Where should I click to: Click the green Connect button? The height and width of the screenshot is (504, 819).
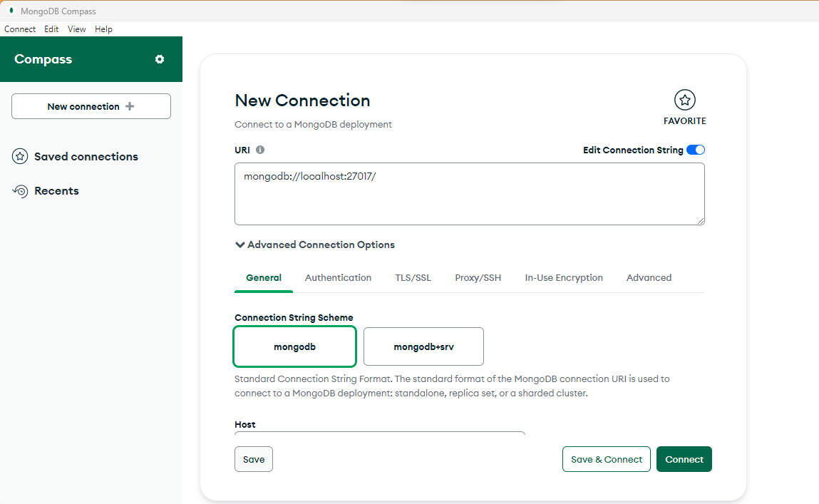tap(684, 459)
